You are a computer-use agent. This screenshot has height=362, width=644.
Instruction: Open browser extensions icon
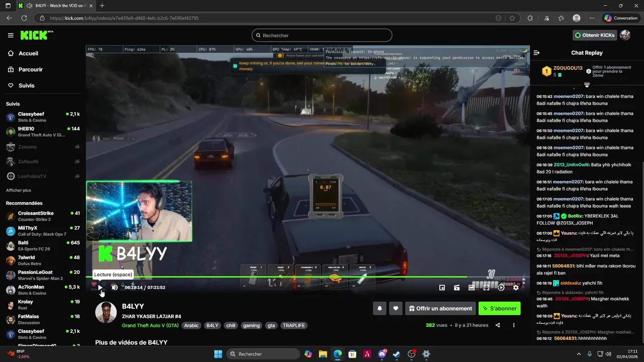[530, 18]
